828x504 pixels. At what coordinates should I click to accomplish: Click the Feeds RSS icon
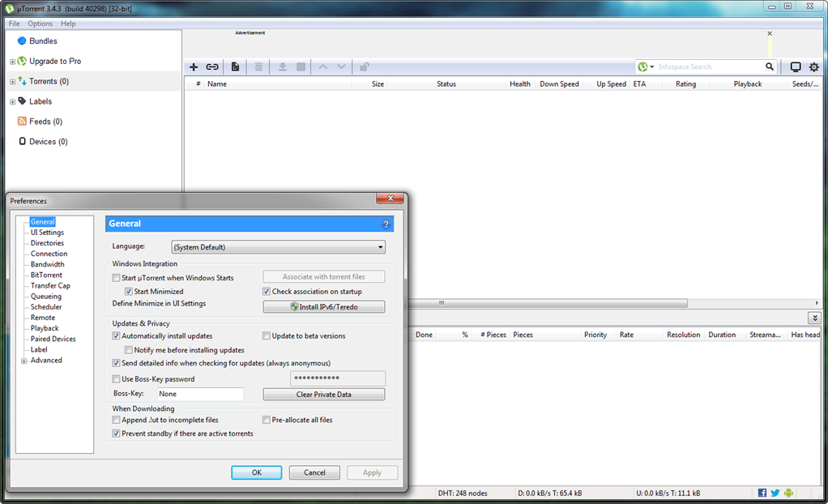[x=22, y=121]
